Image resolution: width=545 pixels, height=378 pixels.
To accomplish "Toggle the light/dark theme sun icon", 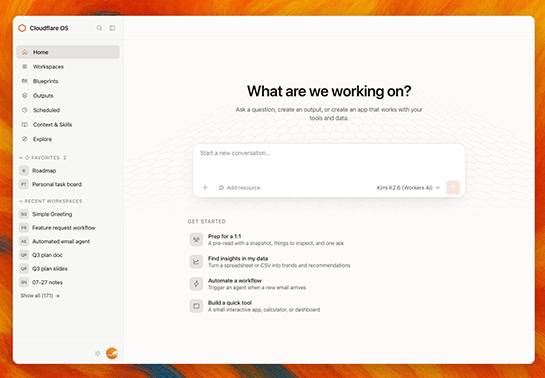I will [97, 354].
